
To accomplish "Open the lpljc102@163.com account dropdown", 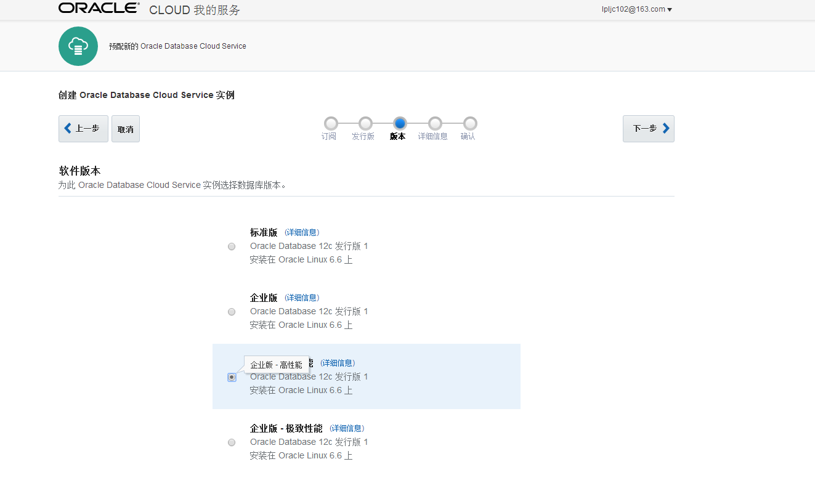I will (637, 9).
